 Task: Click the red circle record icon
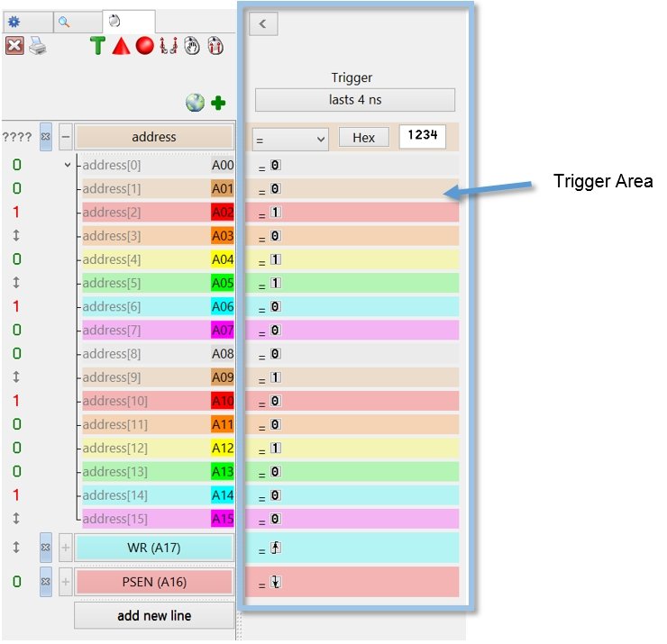(144, 46)
